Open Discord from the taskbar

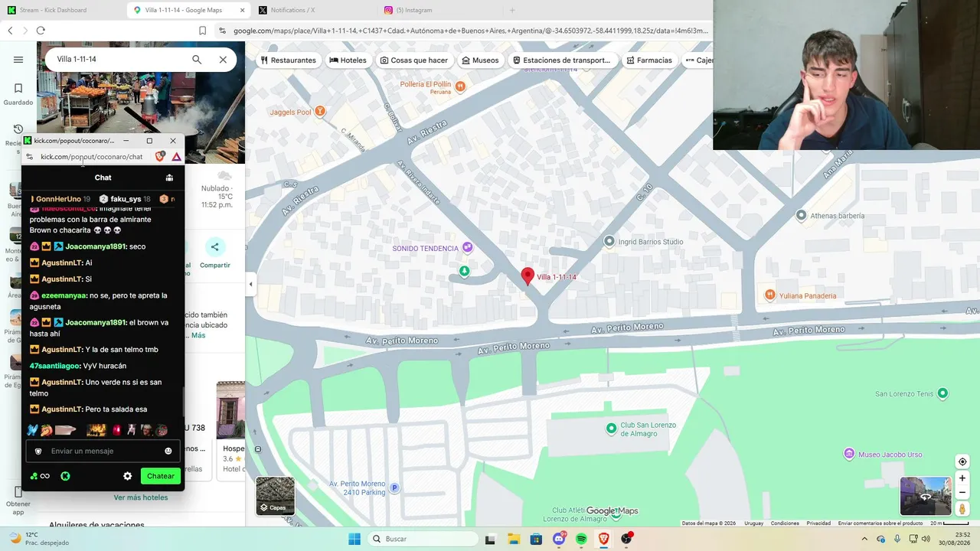tap(559, 539)
